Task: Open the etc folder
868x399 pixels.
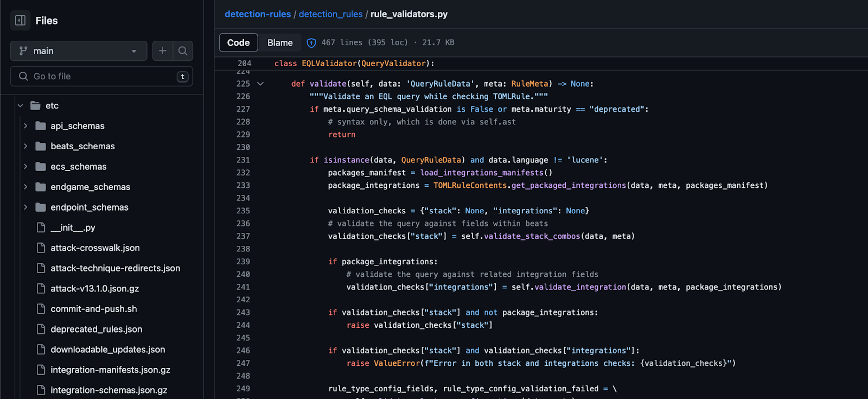Action: 52,106
